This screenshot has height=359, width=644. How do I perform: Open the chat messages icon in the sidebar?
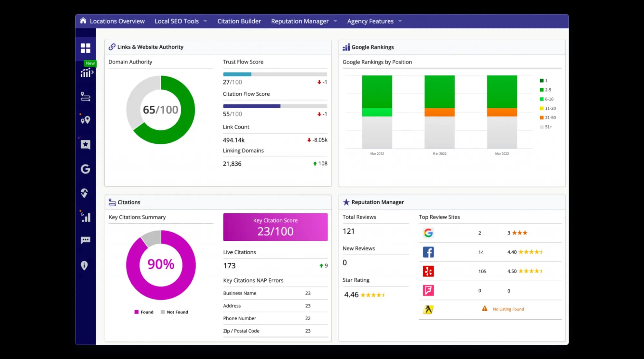tap(85, 240)
